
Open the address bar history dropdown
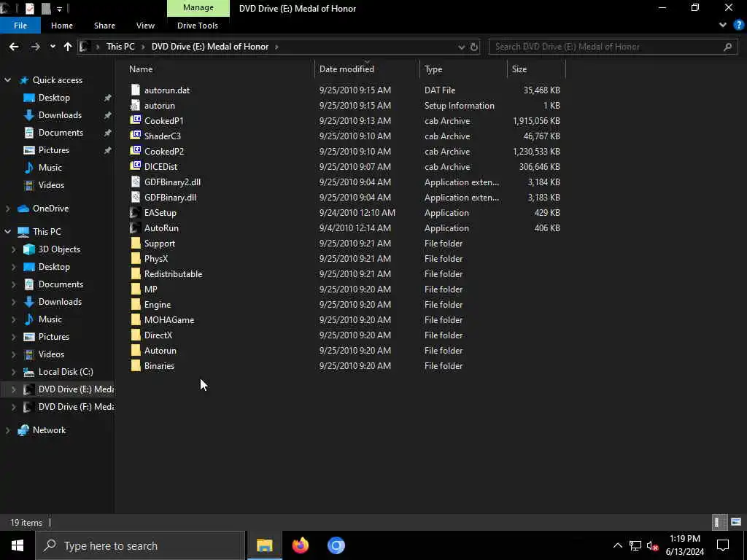coord(461,47)
